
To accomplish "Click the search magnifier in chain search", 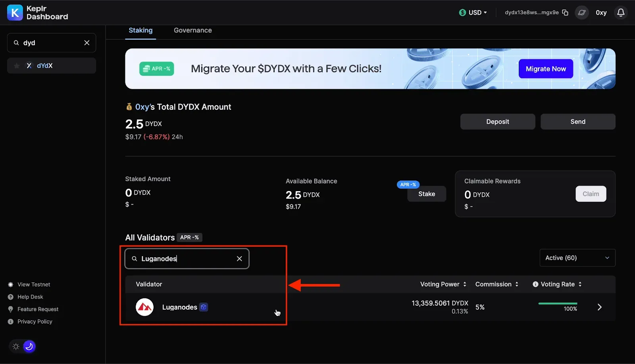I will (16, 43).
